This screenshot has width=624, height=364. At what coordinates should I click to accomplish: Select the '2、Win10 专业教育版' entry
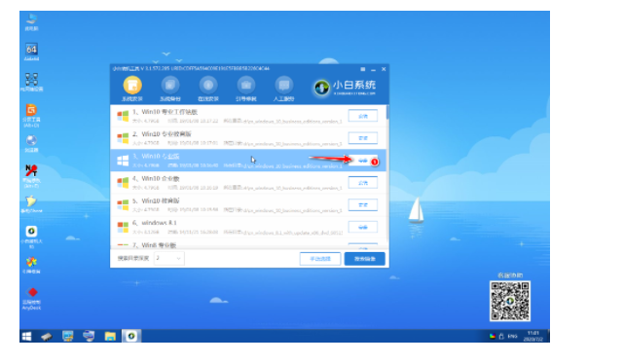click(x=248, y=138)
